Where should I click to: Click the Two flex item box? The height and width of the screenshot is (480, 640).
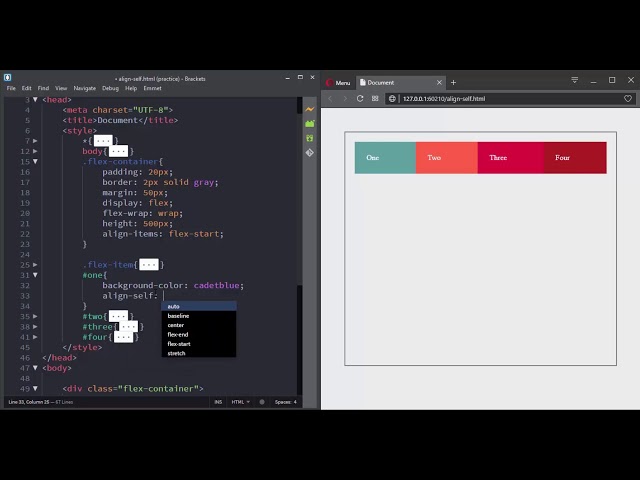447,158
